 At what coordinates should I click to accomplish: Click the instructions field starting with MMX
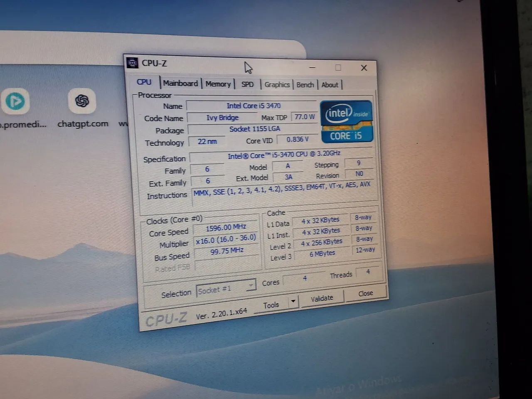283,192
